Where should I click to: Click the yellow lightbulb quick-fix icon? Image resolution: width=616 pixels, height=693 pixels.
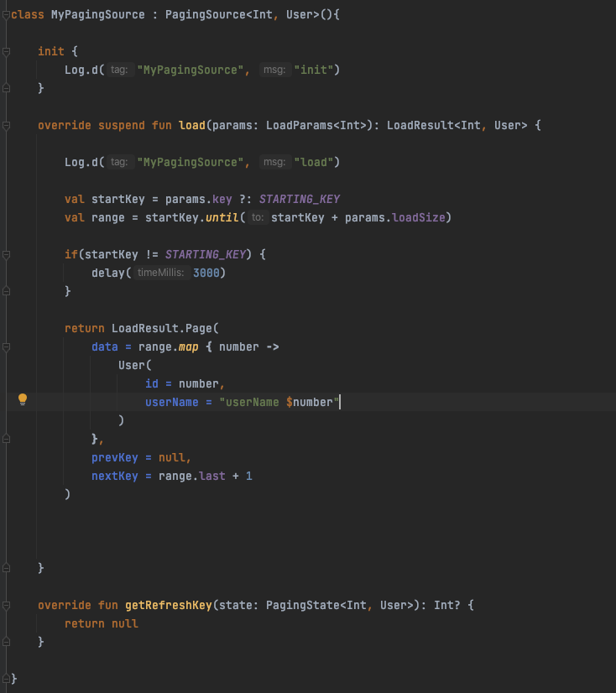(x=23, y=399)
